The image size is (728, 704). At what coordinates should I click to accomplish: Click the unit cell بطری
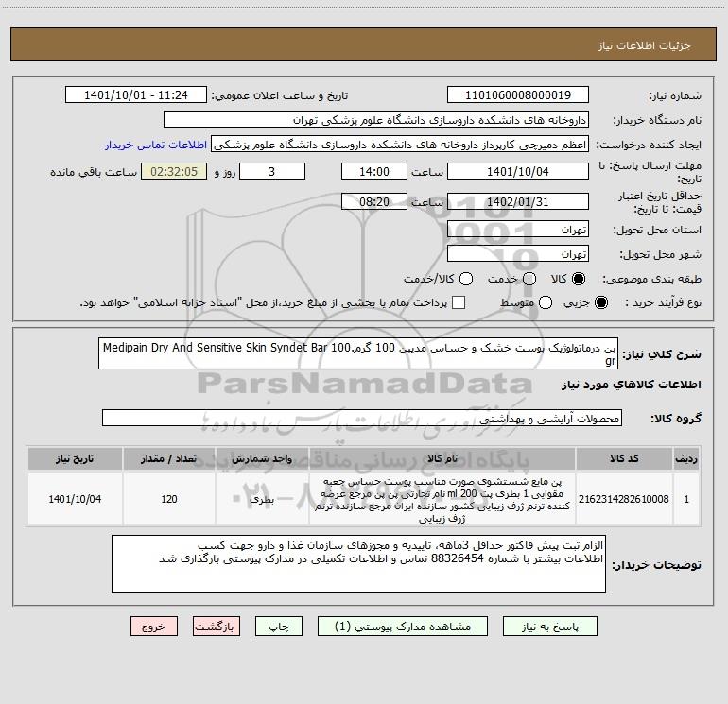[x=262, y=499]
